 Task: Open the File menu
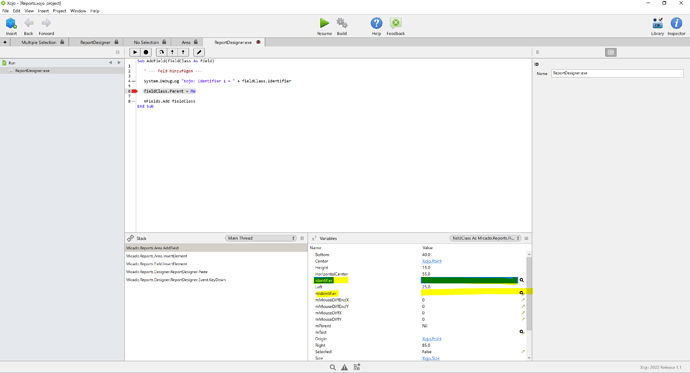pyautogui.click(x=5, y=11)
